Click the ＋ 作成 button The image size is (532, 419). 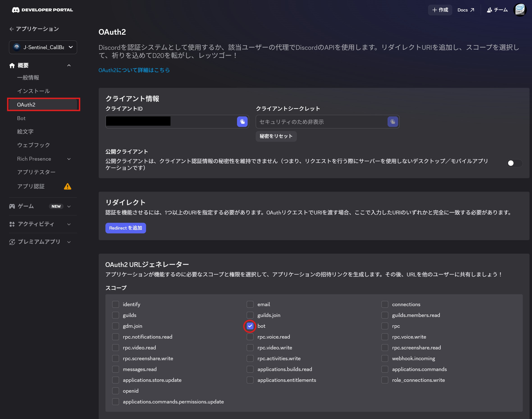click(440, 10)
